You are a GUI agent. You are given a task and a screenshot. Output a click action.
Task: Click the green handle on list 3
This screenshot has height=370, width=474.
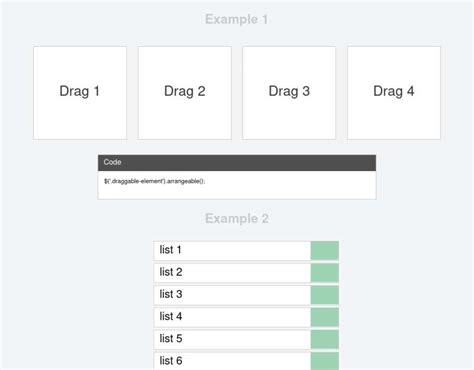325,295
